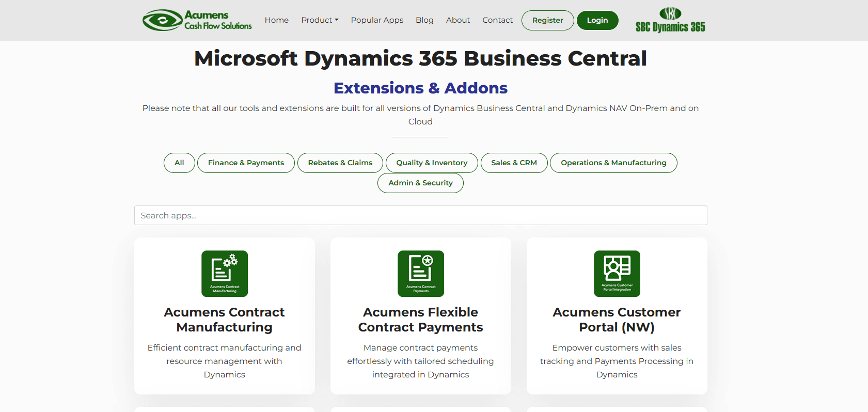This screenshot has height=412, width=868.
Task: Select the Admin & Security filter
Action: pyautogui.click(x=420, y=183)
